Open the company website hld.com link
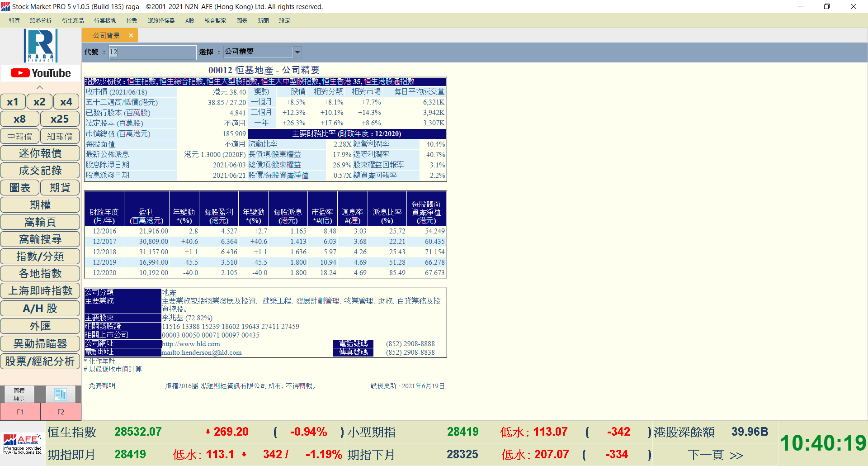Viewport: 868px width, 466px height. pyautogui.click(x=191, y=344)
